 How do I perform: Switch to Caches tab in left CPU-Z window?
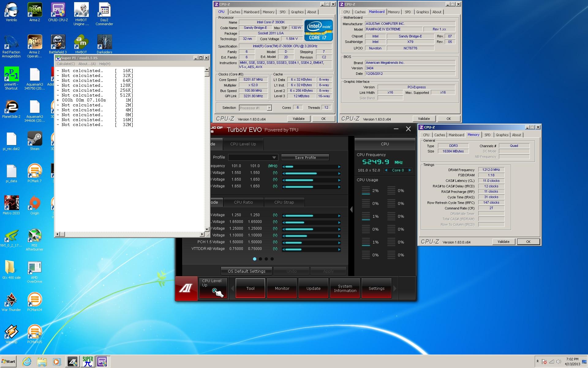(235, 12)
